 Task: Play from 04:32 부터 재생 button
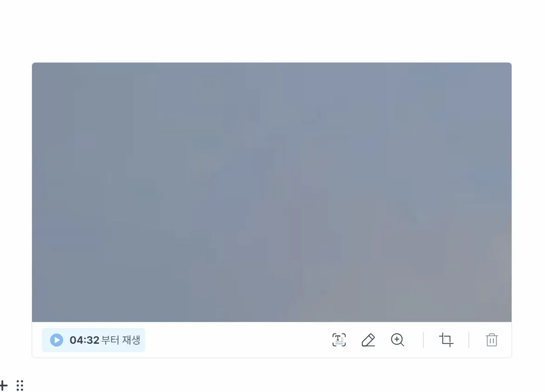93,340
